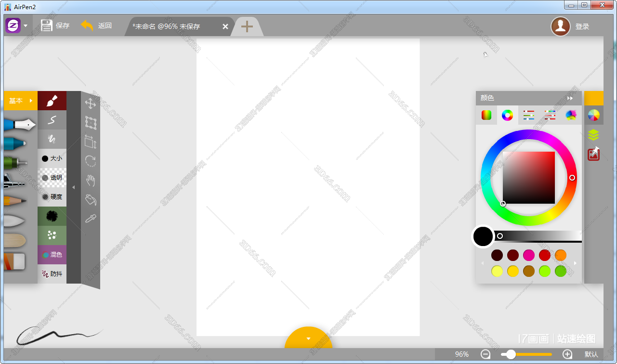This screenshot has width=617, height=364.
Task: Toggle the 混色 color mixing option
Action: 52,255
